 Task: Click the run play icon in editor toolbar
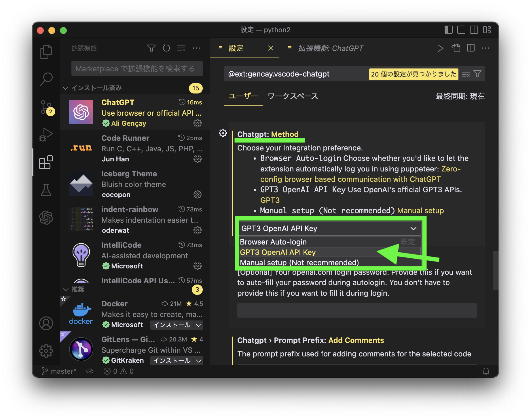440,48
